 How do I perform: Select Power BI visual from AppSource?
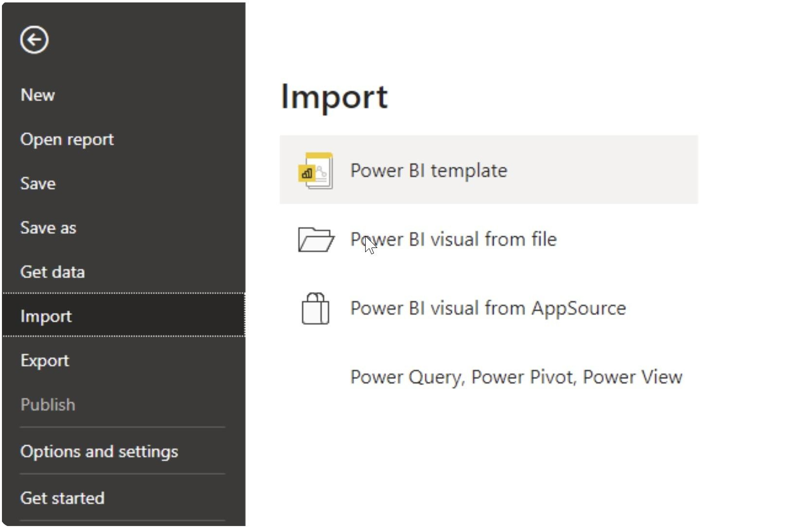tap(489, 308)
